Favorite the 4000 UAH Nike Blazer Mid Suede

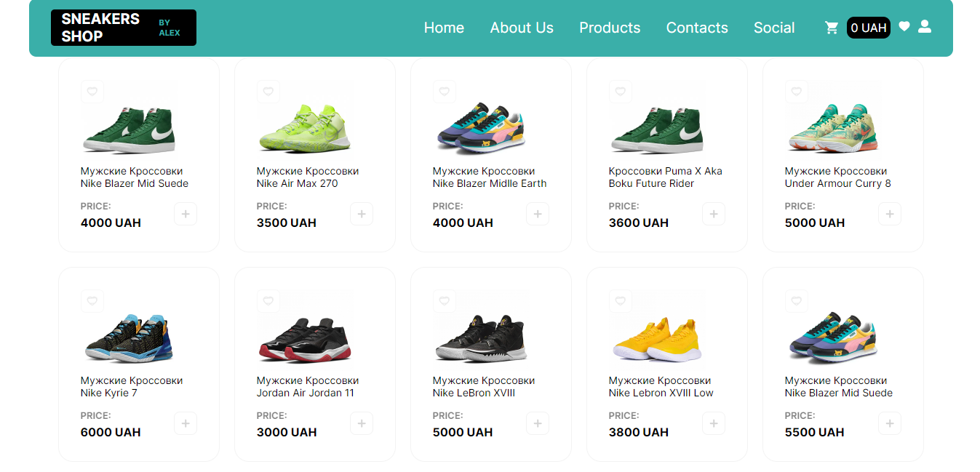click(92, 92)
